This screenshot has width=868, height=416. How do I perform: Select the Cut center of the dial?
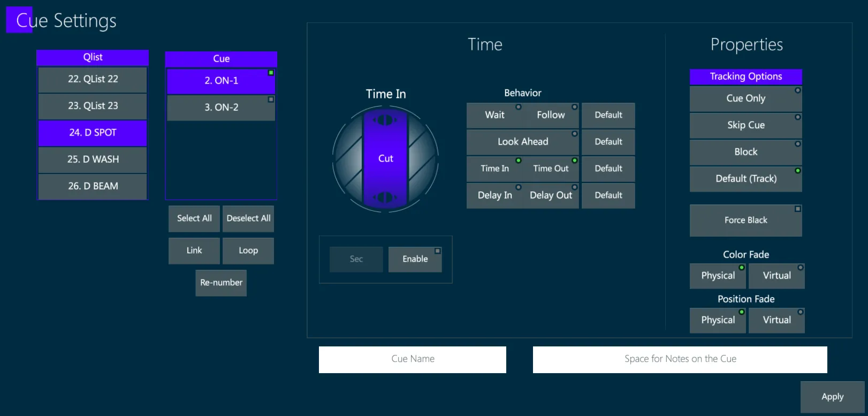click(385, 158)
